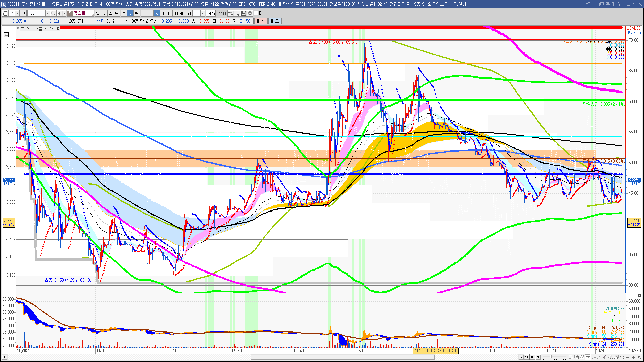Viewport: 644px width, 362px height.
Task: Click the 매도 sell button
Action: pyautogui.click(x=275, y=21)
